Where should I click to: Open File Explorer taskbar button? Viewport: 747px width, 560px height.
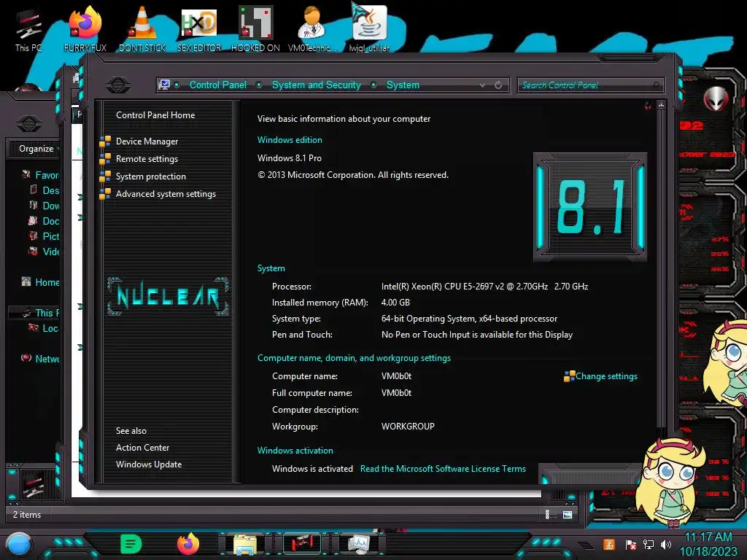(x=245, y=544)
